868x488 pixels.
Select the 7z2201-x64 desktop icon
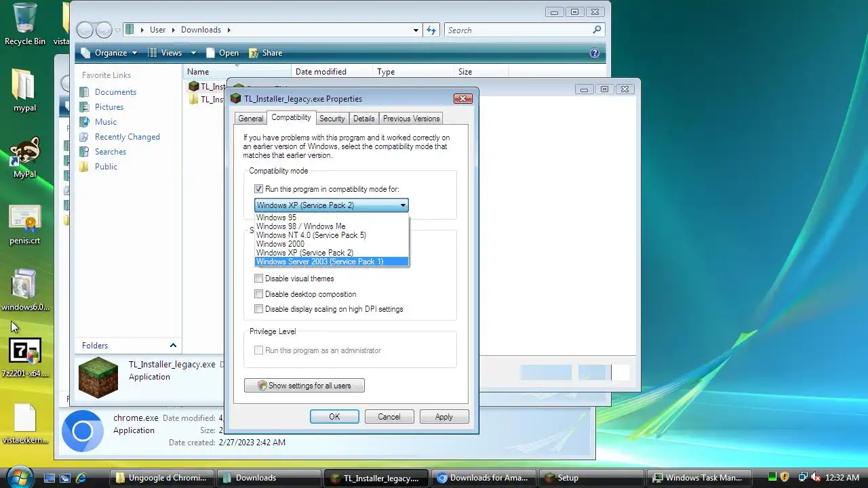tap(25, 358)
